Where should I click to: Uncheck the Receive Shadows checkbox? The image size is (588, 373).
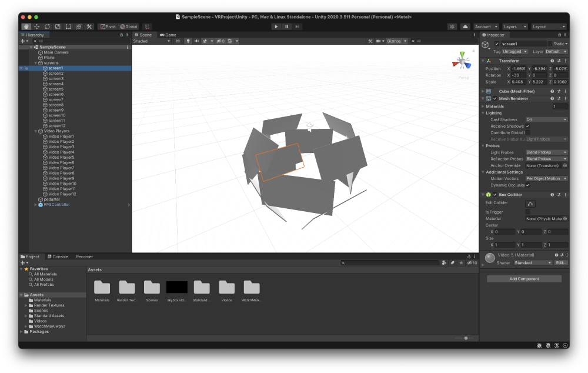tap(527, 126)
